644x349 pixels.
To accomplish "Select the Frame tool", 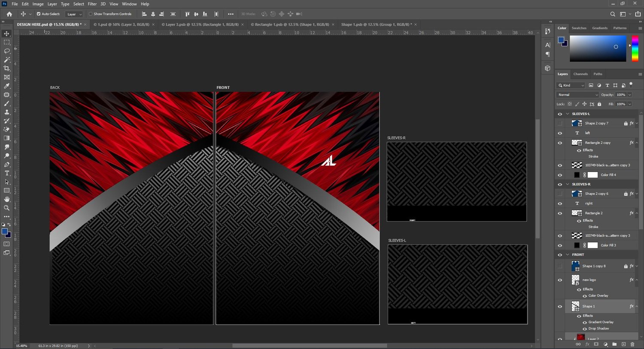I will (7, 77).
